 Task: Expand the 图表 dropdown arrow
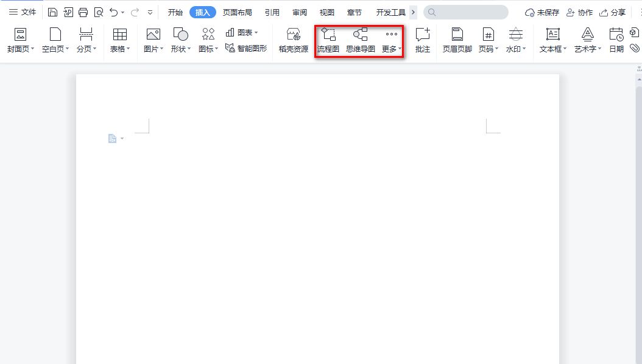click(x=256, y=32)
